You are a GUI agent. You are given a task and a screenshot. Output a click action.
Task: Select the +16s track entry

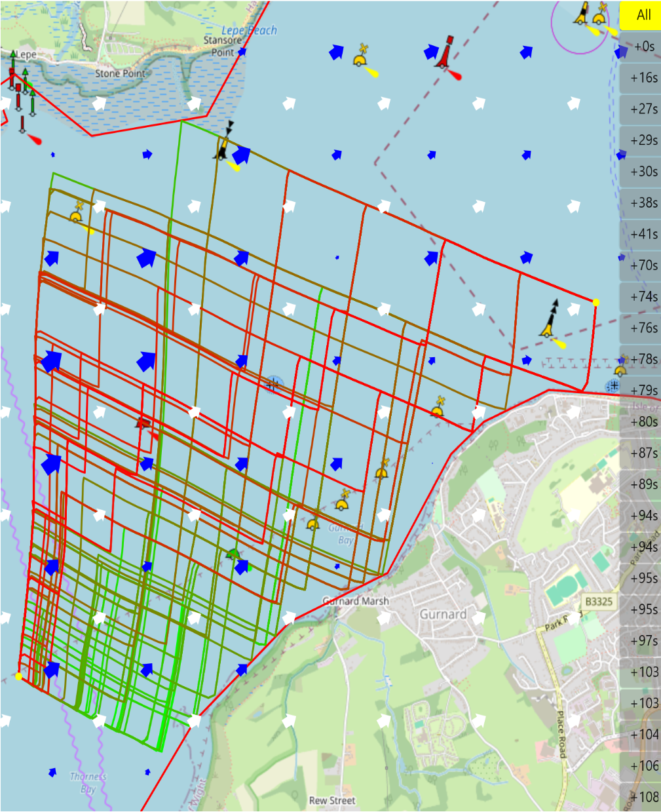[640, 78]
